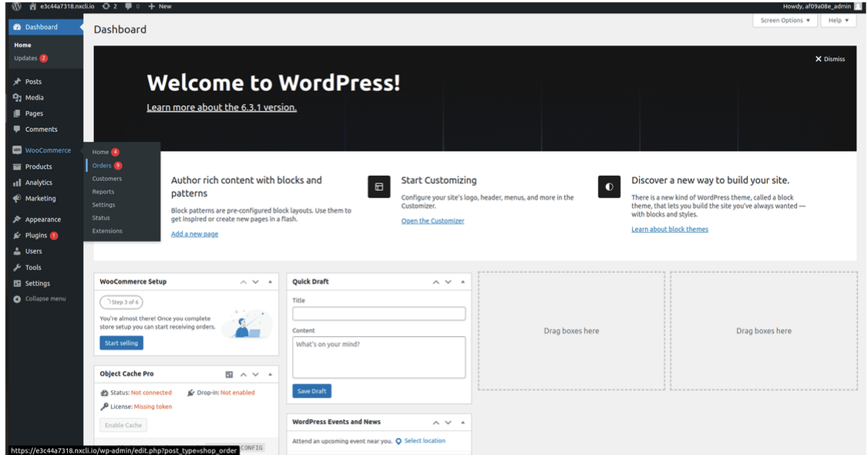This screenshot has width=868, height=455.
Task: Open the site home icon in admin bar
Action: [x=32, y=6]
